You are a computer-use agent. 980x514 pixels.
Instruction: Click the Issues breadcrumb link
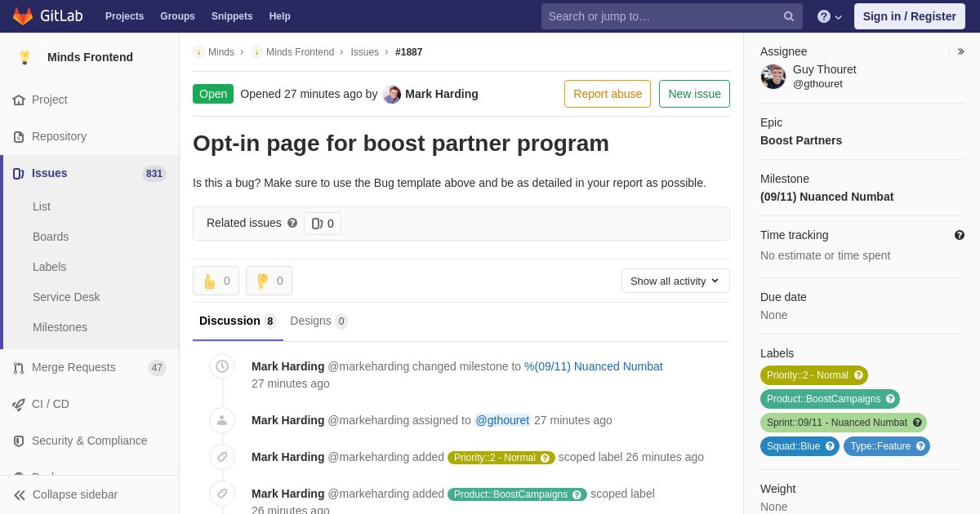[365, 52]
